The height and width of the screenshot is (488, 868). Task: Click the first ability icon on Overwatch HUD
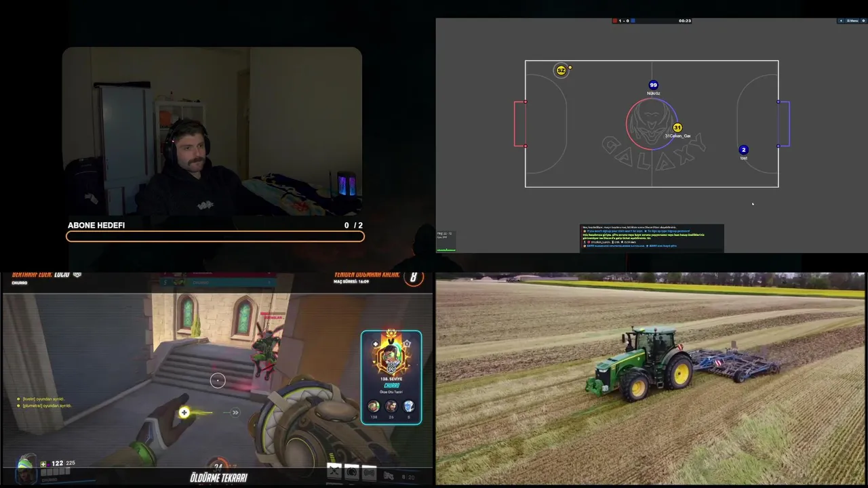(334, 471)
